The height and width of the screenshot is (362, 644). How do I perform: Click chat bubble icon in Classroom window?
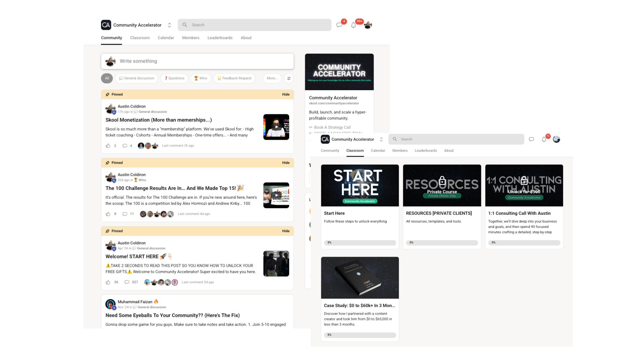(x=531, y=139)
